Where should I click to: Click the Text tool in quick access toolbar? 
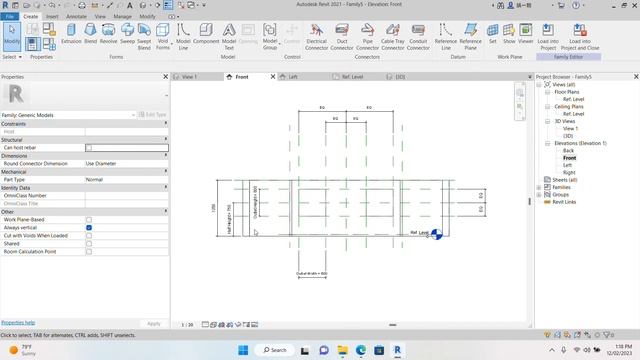129,5
